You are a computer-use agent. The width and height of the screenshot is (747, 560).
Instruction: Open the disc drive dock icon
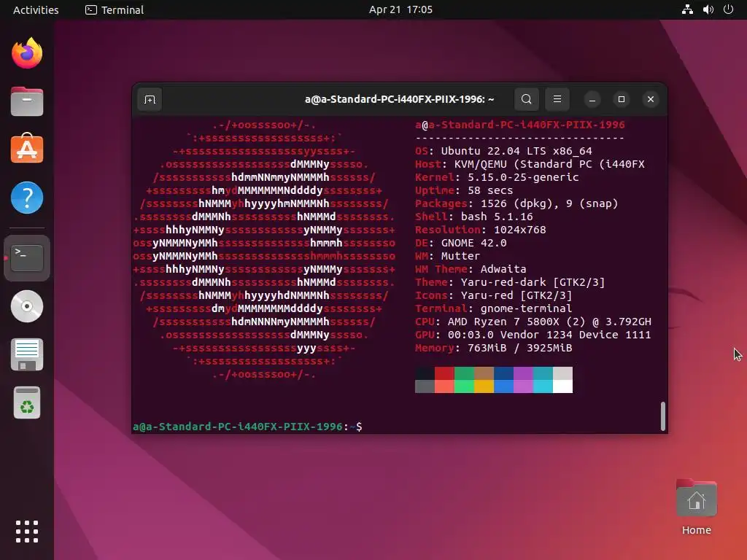[27, 306]
